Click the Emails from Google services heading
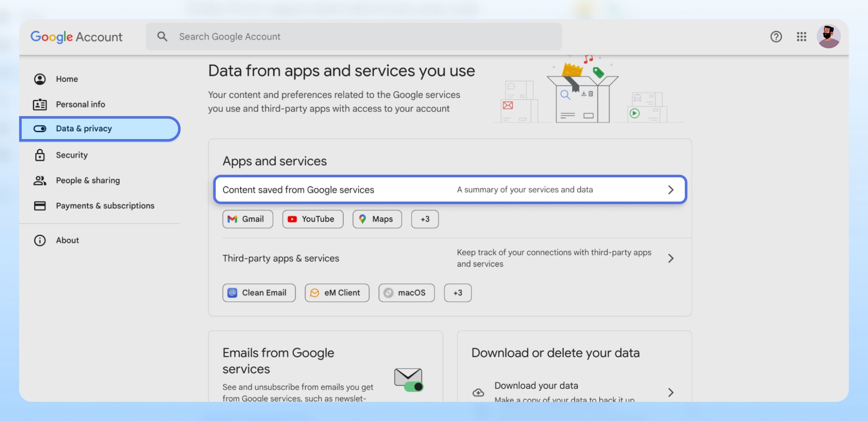This screenshot has height=421, width=868. [x=278, y=361]
